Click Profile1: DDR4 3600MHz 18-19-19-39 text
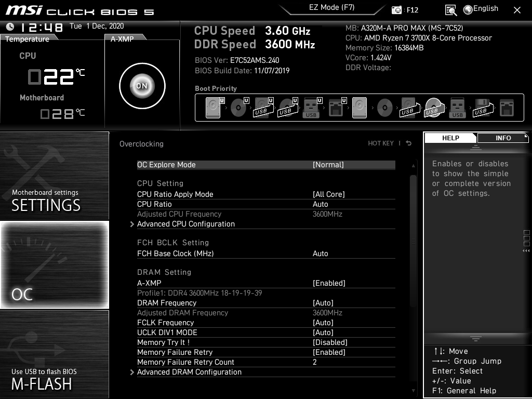Viewport: 532px width, 399px height. (x=199, y=293)
